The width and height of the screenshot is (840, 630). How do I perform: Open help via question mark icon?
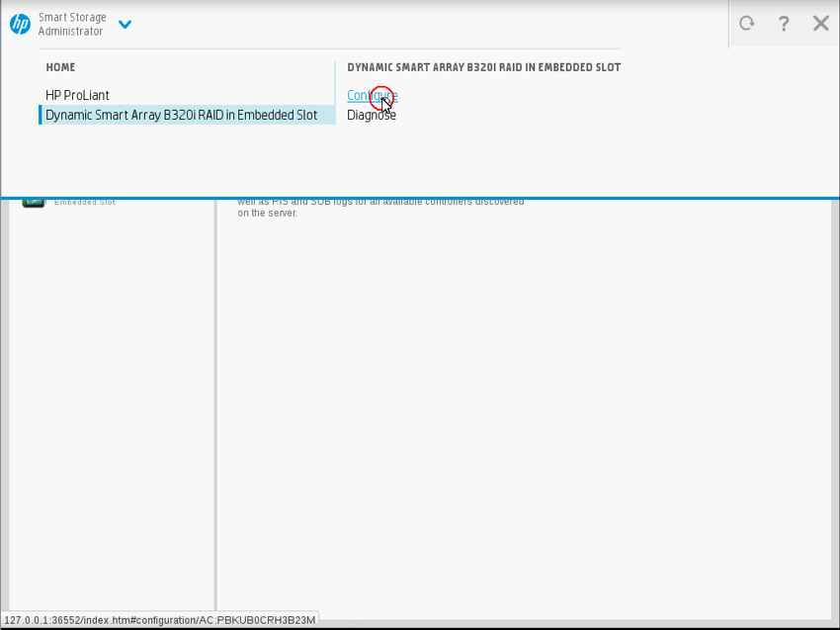784,24
